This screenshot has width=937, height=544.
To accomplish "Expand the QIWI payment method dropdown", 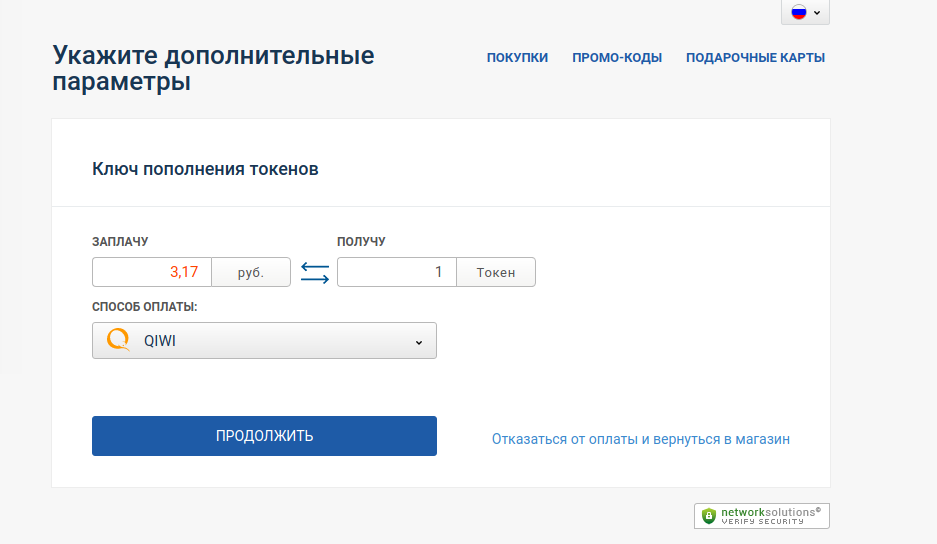I will 264,341.
